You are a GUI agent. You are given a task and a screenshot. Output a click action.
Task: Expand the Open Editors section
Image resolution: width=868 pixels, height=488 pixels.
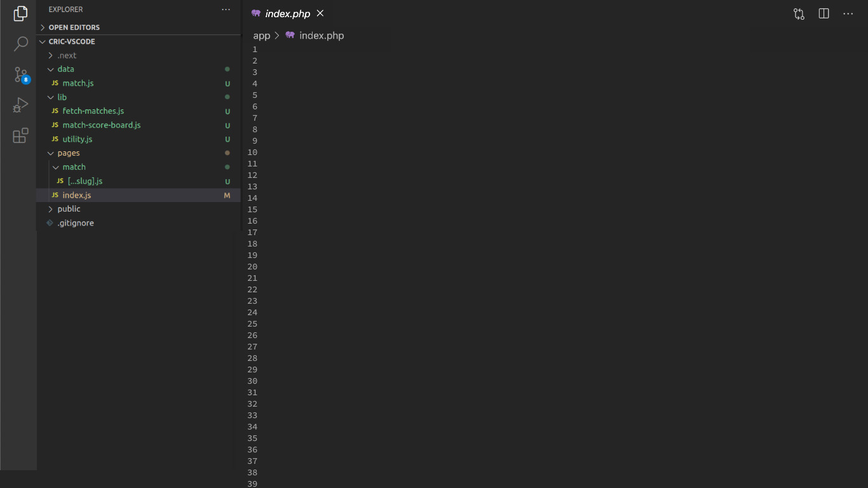coord(74,27)
